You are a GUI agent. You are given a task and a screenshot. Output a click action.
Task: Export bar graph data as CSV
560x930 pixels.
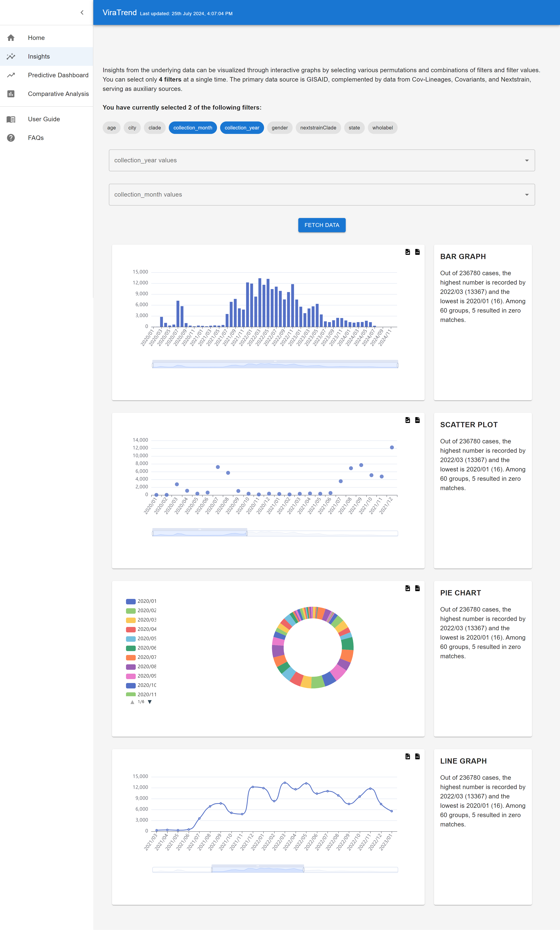(417, 252)
